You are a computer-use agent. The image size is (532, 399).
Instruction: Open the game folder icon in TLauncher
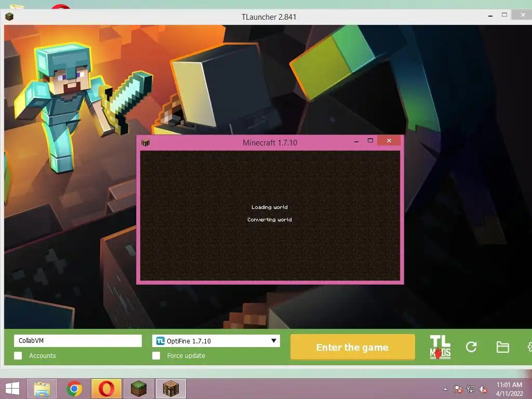coord(502,347)
